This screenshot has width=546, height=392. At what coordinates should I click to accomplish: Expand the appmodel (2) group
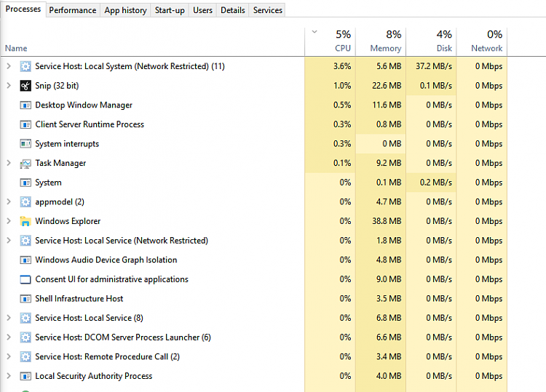pos(9,201)
